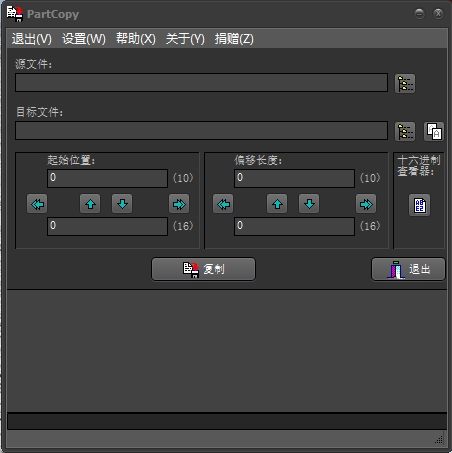452x453 pixels.
Task: Focus the start position decimal (10) field
Action: (x=107, y=178)
